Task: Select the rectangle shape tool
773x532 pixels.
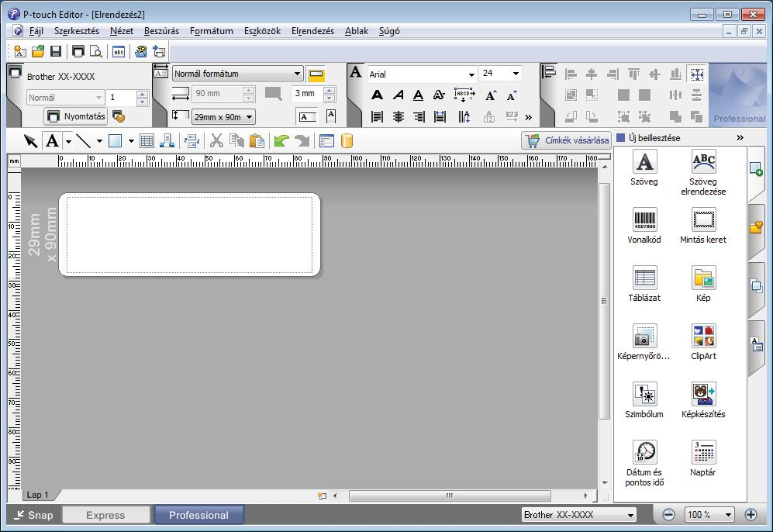Action: point(115,141)
